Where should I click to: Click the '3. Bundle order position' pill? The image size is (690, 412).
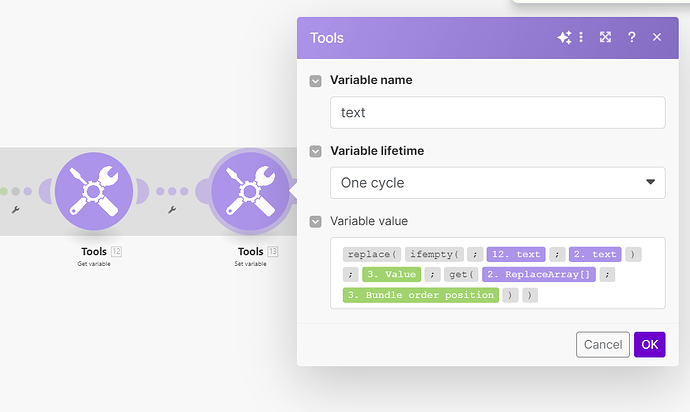point(420,295)
